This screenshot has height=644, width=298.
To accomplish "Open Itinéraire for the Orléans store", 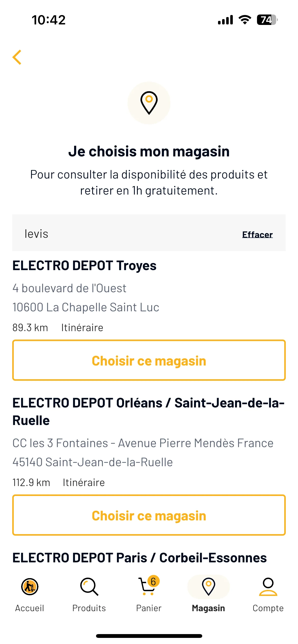I will click(84, 482).
